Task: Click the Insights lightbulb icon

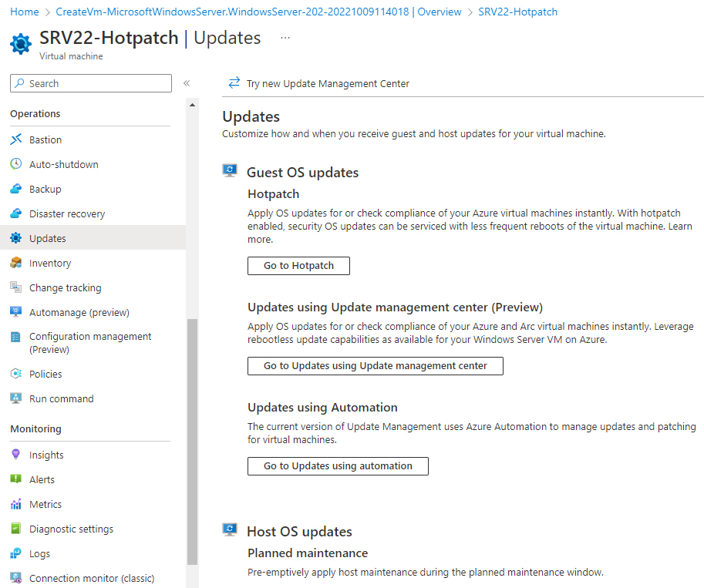Action: click(x=15, y=454)
